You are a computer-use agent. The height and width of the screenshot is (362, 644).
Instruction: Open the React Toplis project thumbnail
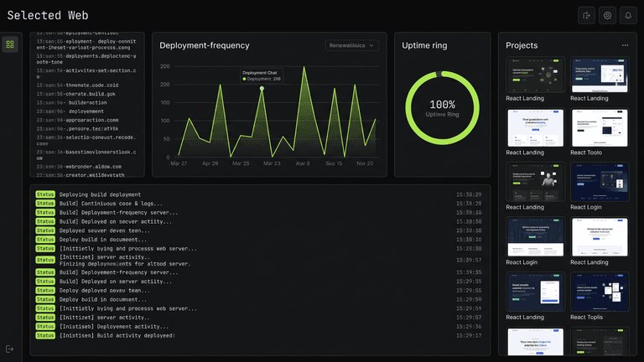pyautogui.click(x=600, y=292)
